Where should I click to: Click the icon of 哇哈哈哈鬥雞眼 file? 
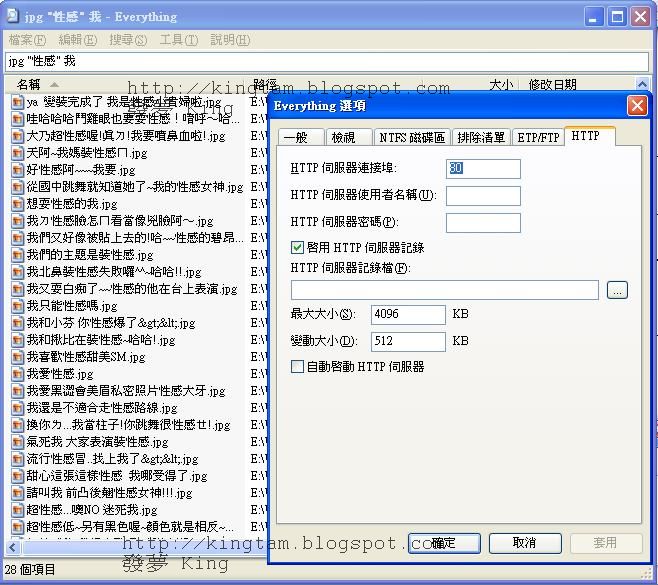17,119
